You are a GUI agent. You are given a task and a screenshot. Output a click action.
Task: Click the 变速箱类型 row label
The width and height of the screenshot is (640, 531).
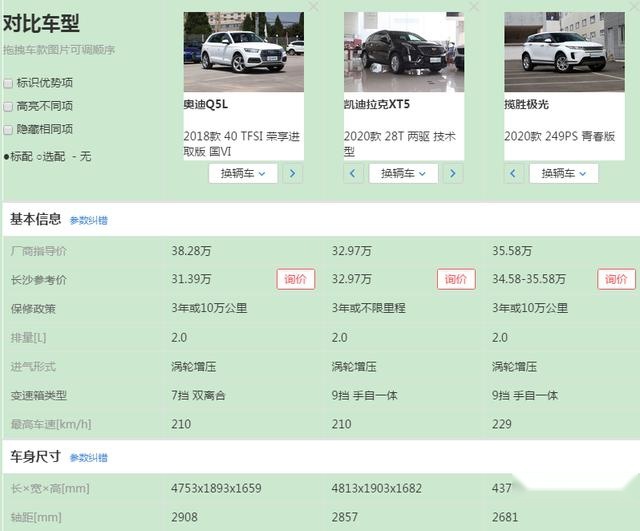(39, 395)
